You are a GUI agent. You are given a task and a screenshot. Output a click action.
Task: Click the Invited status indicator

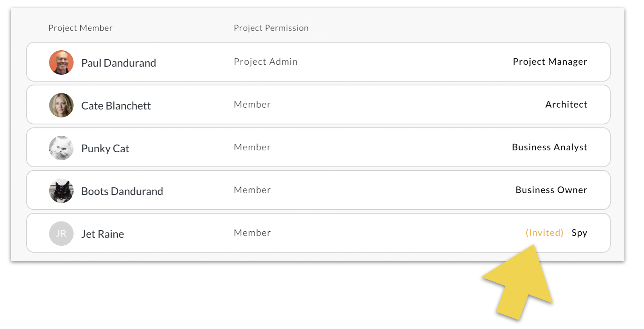[x=544, y=232]
